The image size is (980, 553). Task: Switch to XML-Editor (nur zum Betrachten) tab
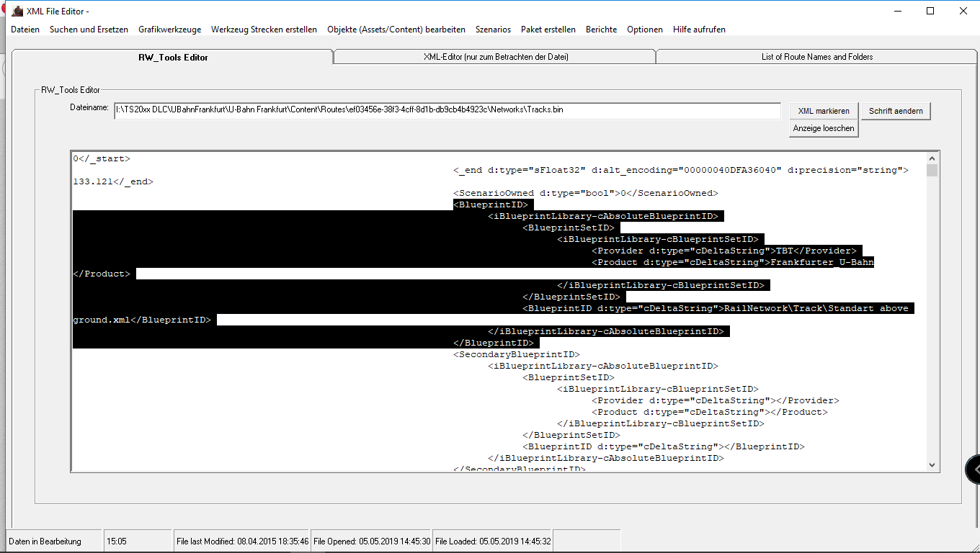point(495,57)
